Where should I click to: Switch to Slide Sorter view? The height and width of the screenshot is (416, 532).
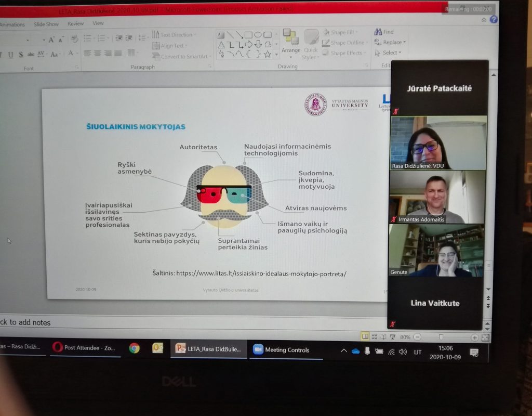(x=374, y=337)
